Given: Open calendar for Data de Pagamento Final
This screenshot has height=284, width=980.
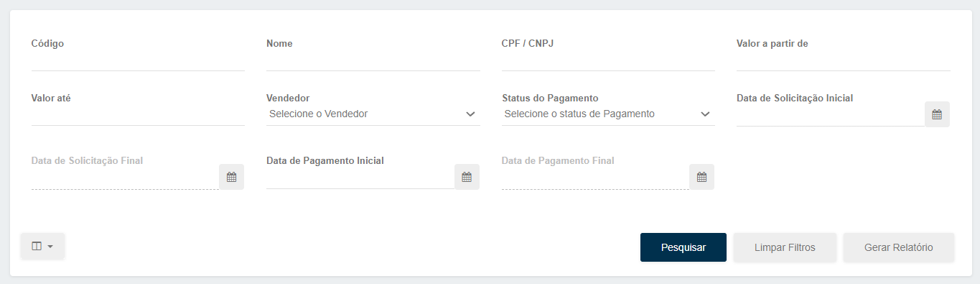Looking at the screenshot, I should coord(702,177).
